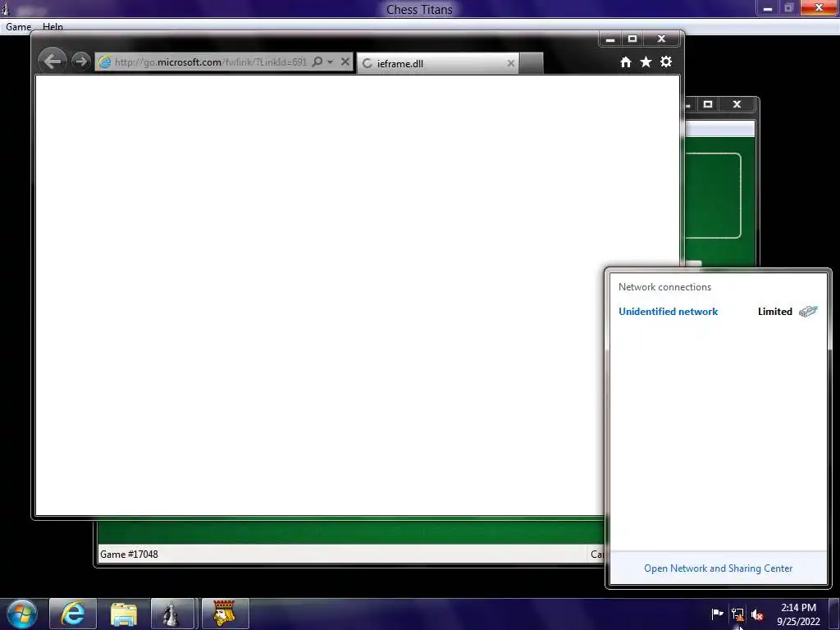Open Windows Explorer from the taskbar

point(124,614)
